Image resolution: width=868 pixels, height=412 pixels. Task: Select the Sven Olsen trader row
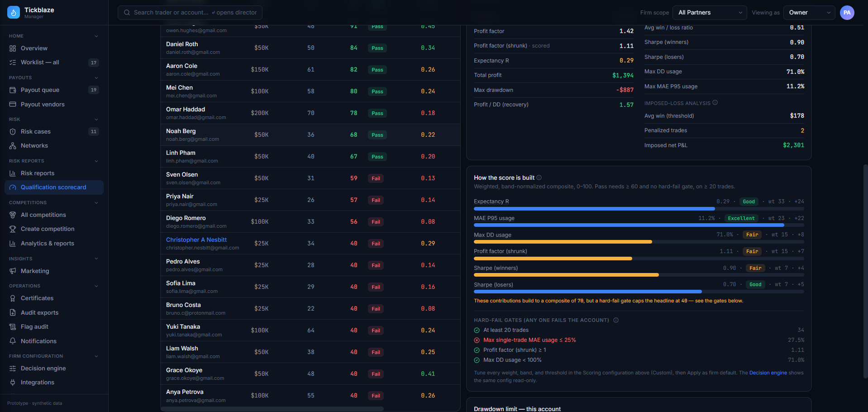[x=310, y=178]
